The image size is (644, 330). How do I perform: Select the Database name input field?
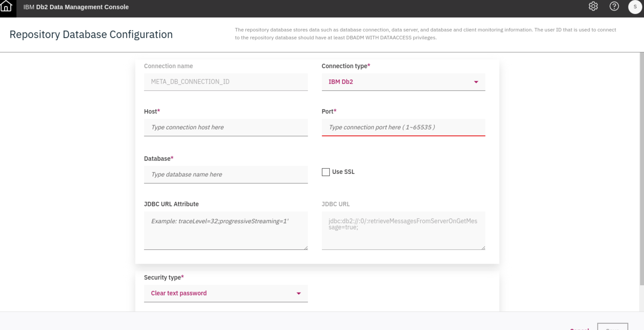coord(226,175)
